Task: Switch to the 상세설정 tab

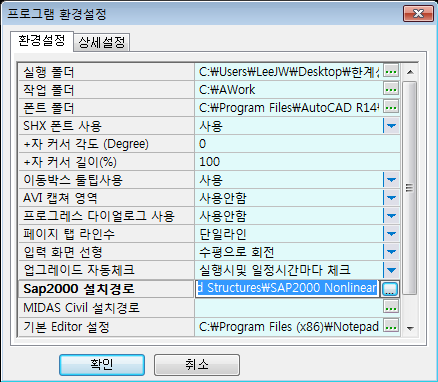Action: (102, 43)
